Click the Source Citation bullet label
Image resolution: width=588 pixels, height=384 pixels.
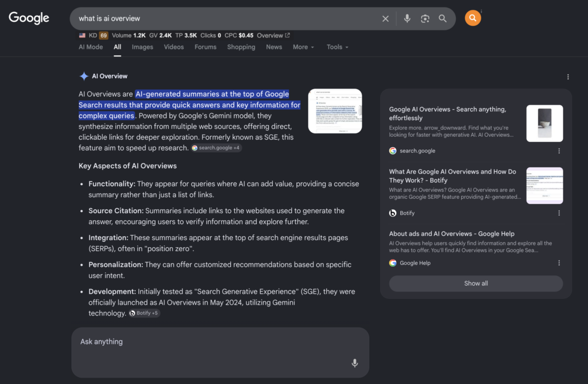(116, 211)
